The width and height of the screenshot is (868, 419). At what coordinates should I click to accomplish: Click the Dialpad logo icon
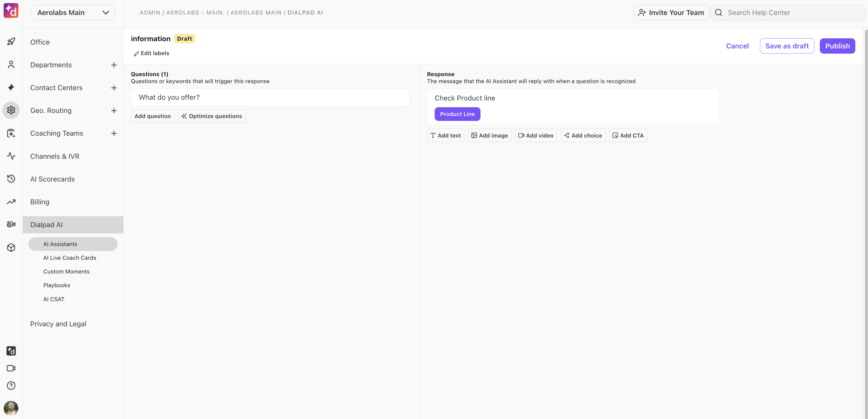(x=11, y=11)
